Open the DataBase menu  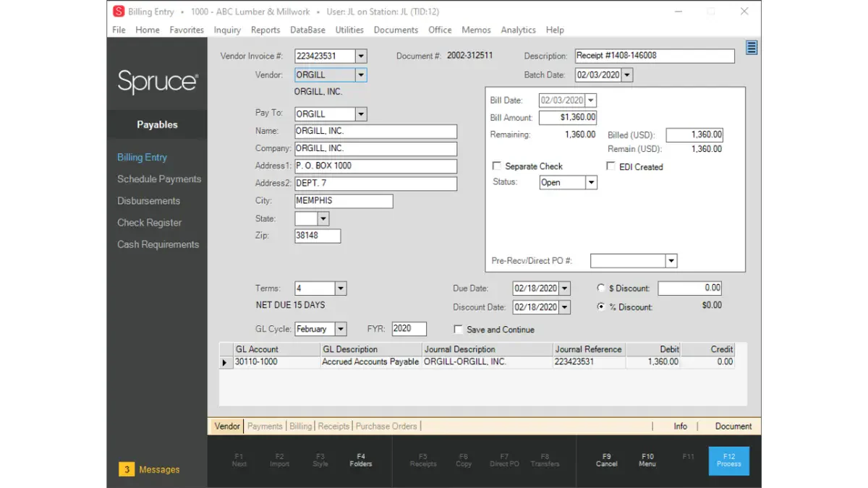(308, 30)
